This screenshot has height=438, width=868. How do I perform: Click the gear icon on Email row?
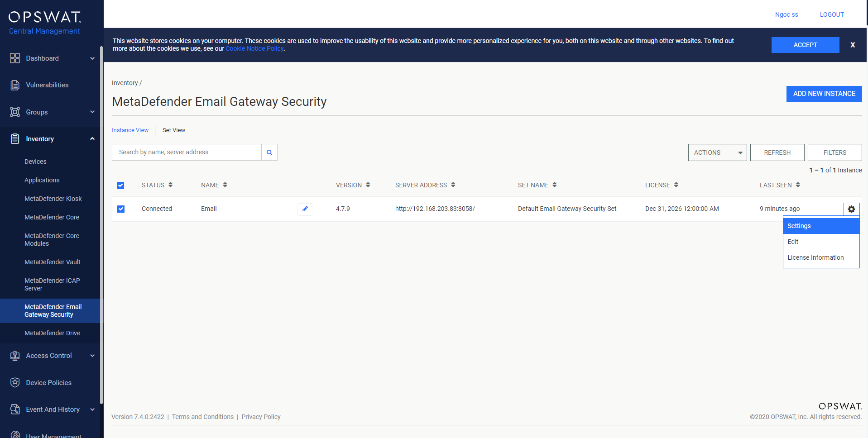coord(851,209)
